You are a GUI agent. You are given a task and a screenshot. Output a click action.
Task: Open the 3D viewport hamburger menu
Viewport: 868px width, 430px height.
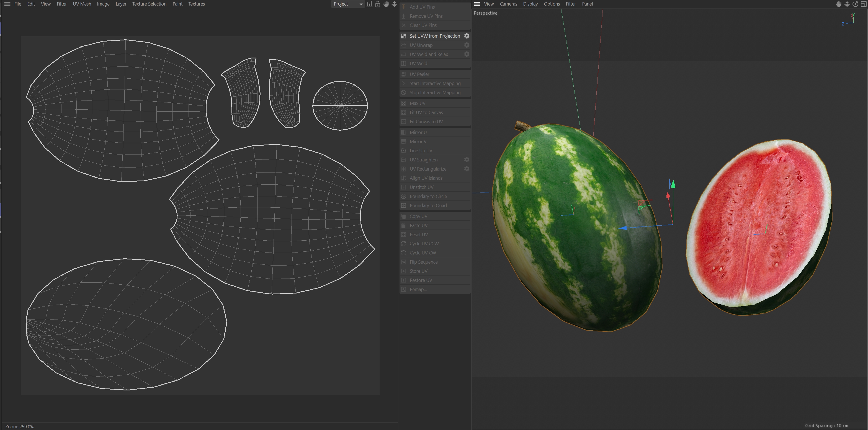coord(477,4)
